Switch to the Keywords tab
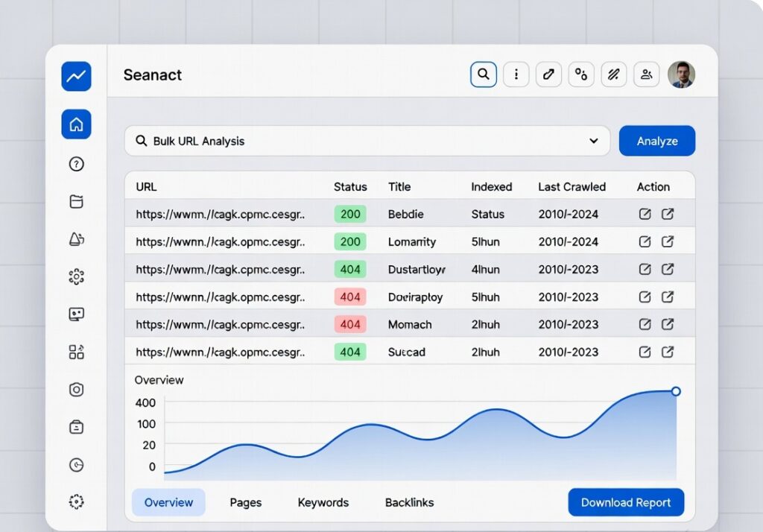The image size is (763, 532). (323, 502)
